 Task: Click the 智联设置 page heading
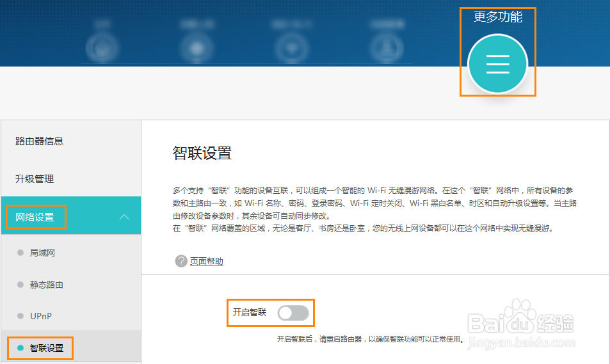[x=202, y=153]
